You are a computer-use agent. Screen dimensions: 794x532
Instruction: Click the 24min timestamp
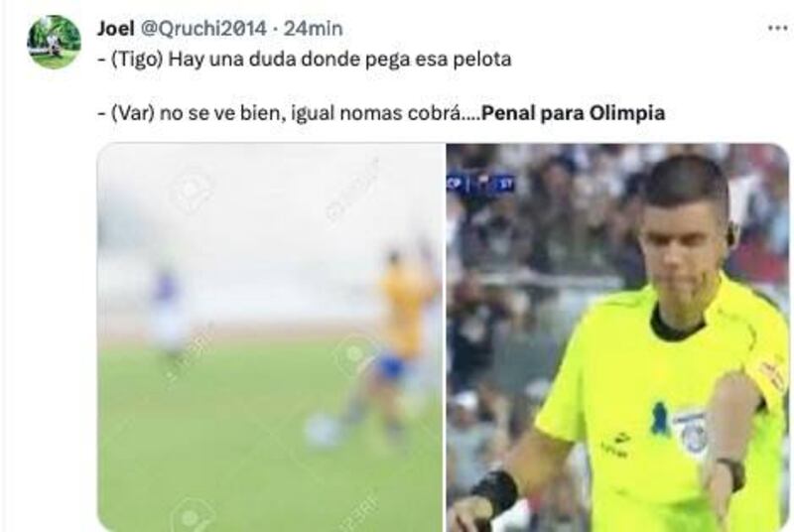click(x=313, y=29)
